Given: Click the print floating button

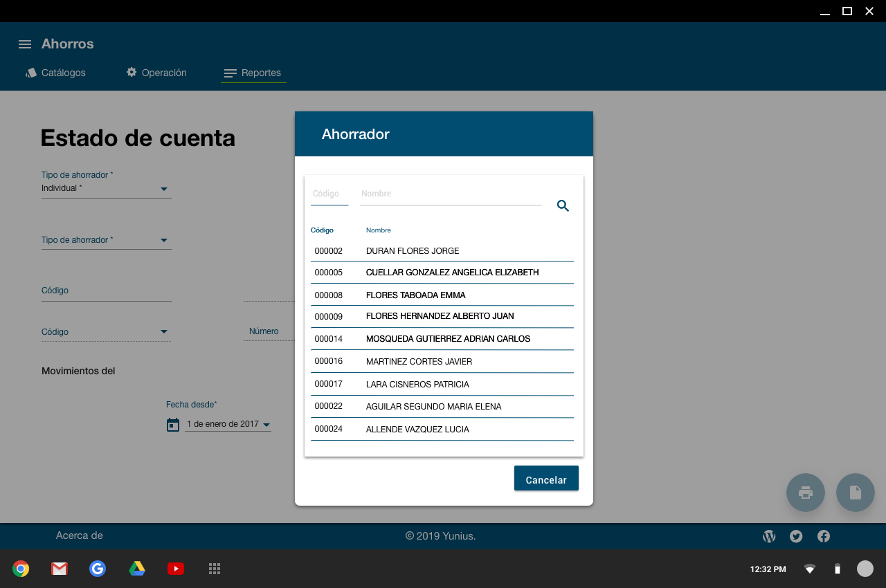Looking at the screenshot, I should pyautogui.click(x=805, y=493).
